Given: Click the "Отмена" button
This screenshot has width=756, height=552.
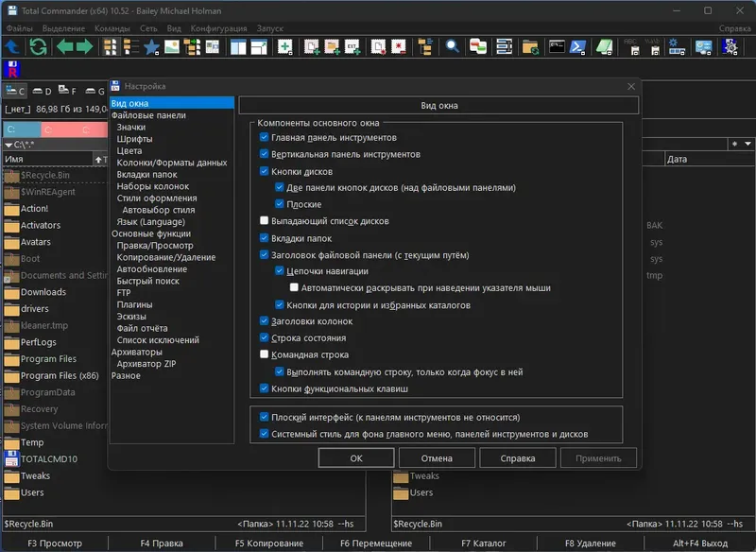Looking at the screenshot, I should pos(437,458).
